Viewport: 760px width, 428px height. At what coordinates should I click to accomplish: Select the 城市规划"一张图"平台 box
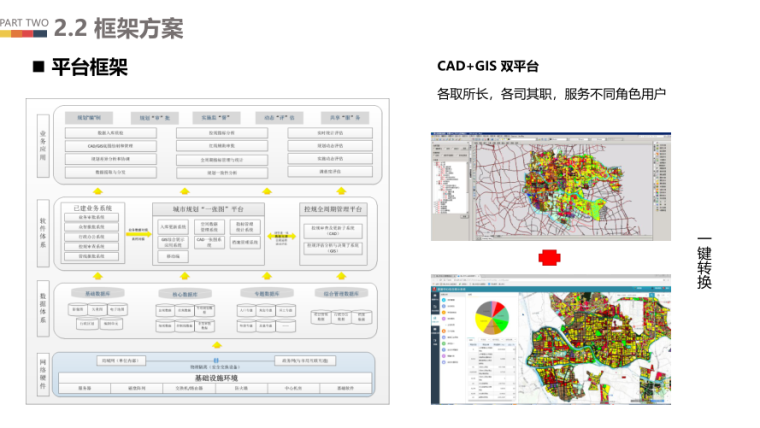point(208,209)
